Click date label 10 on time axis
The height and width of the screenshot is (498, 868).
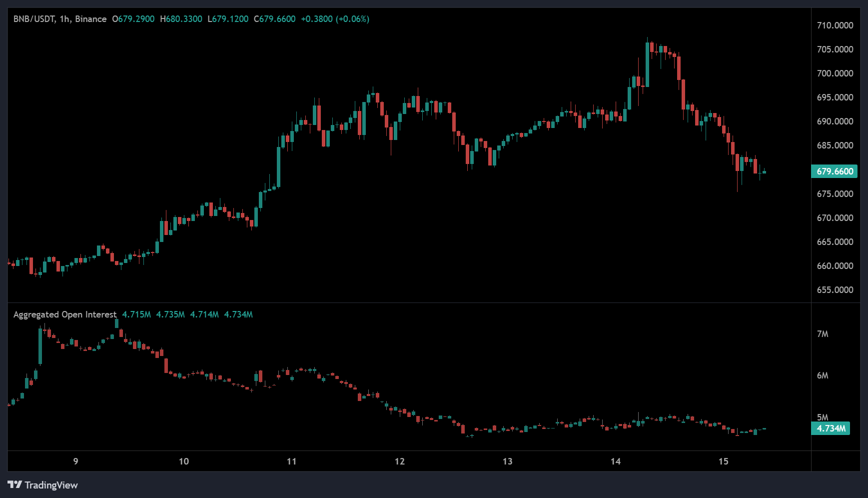click(x=184, y=461)
